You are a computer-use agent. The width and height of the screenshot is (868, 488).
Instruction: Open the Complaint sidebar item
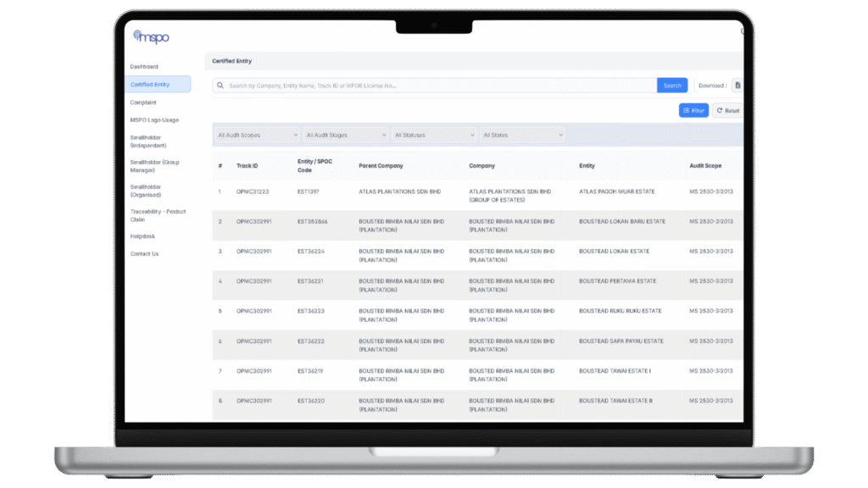click(x=143, y=103)
